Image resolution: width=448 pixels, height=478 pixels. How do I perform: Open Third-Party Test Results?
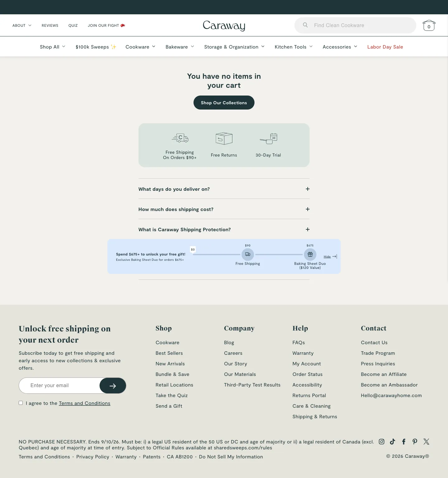coord(252,385)
